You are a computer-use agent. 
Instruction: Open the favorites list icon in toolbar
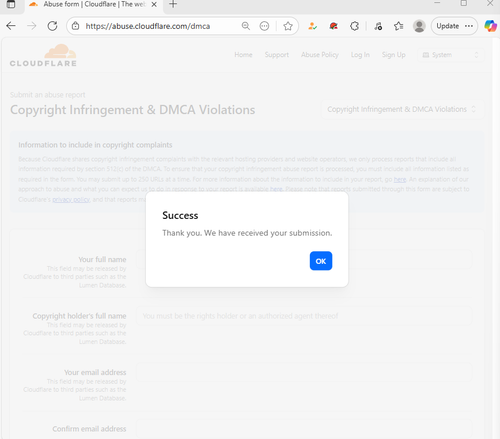pos(398,26)
